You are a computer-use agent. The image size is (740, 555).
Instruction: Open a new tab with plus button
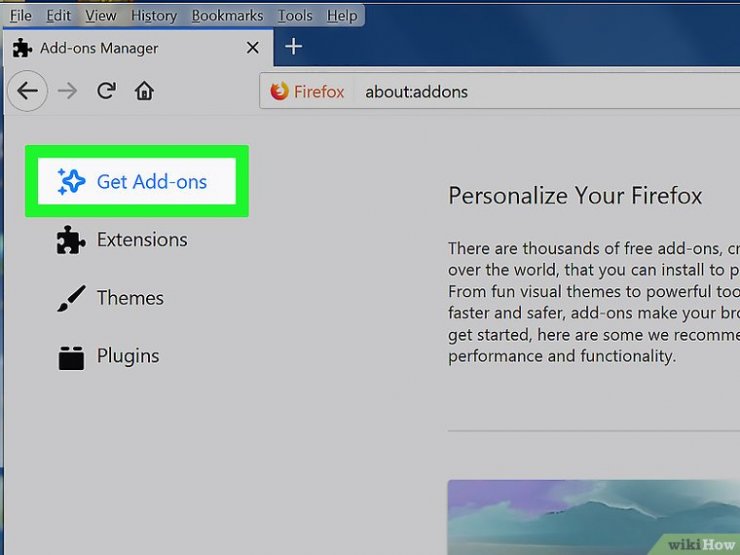(x=294, y=47)
